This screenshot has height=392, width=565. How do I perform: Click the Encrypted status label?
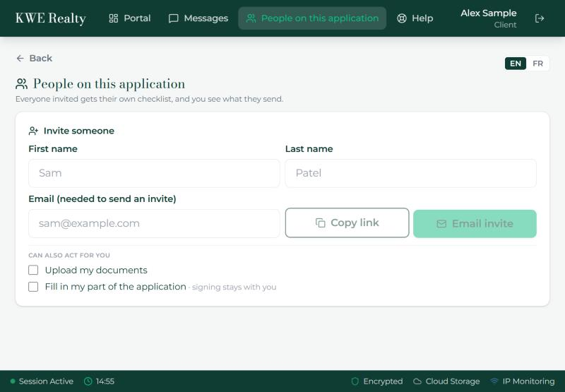(x=383, y=381)
